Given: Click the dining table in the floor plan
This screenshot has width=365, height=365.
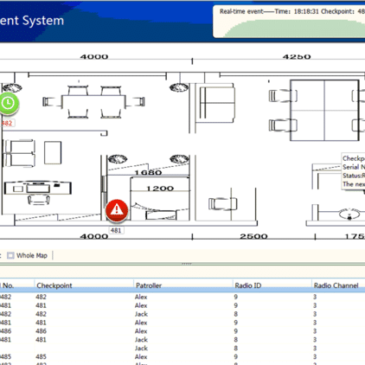Looking at the screenshot, I should (93, 102).
